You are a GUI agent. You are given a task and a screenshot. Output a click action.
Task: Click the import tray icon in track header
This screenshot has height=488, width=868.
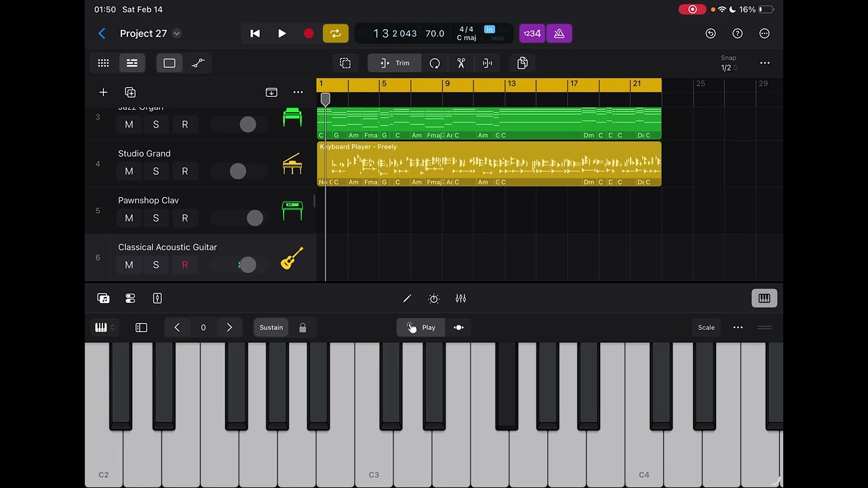tap(271, 92)
